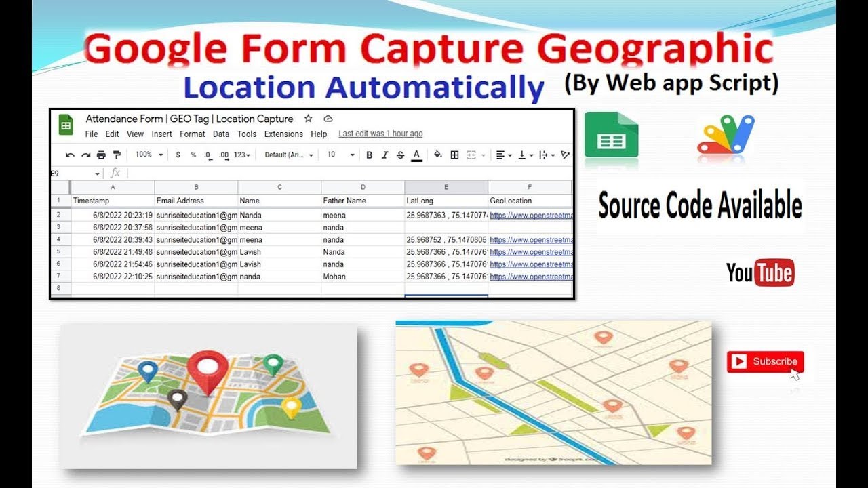The height and width of the screenshot is (488, 868).
Task: Toggle bold formatting
Action: pos(370,155)
